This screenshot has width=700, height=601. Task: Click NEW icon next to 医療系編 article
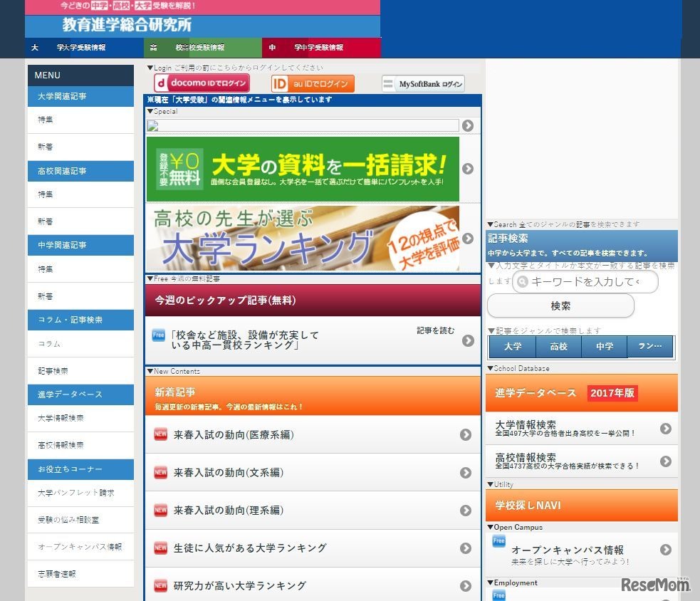point(160,434)
